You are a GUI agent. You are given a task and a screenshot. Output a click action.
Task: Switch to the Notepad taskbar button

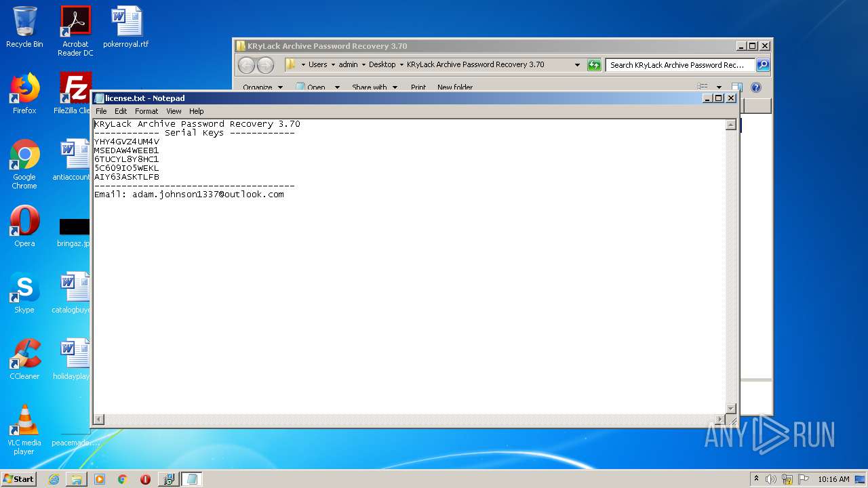click(192, 479)
